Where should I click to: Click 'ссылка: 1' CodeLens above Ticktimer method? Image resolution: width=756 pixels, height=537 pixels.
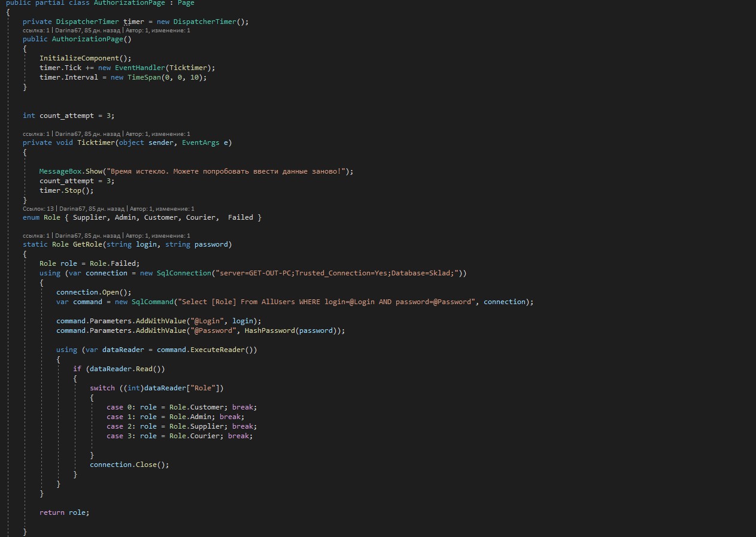pyautogui.click(x=36, y=134)
